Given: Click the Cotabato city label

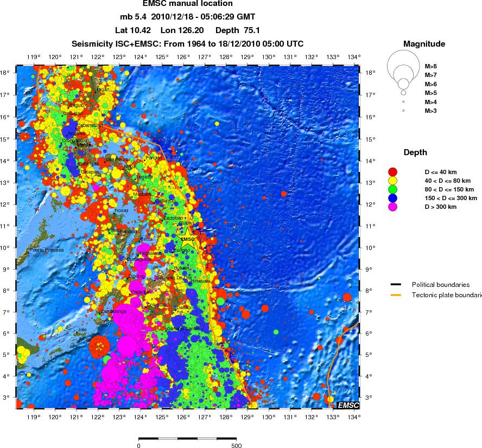Looking at the screenshot, I should coord(157,305).
